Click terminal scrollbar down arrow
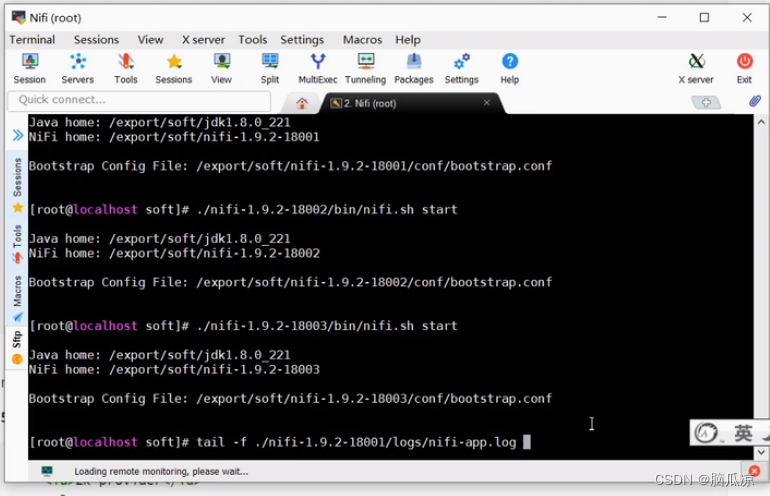This screenshot has width=770, height=496. [761, 452]
